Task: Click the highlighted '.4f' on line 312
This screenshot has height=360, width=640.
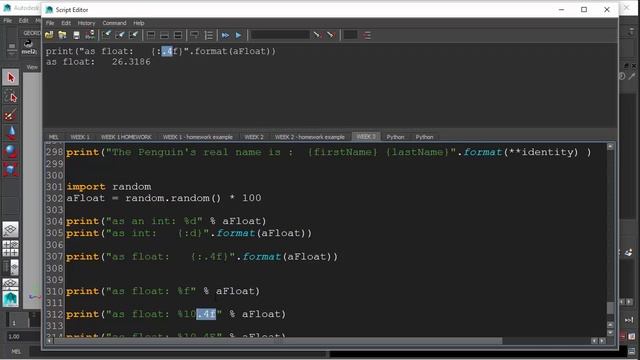Action: (x=206, y=314)
